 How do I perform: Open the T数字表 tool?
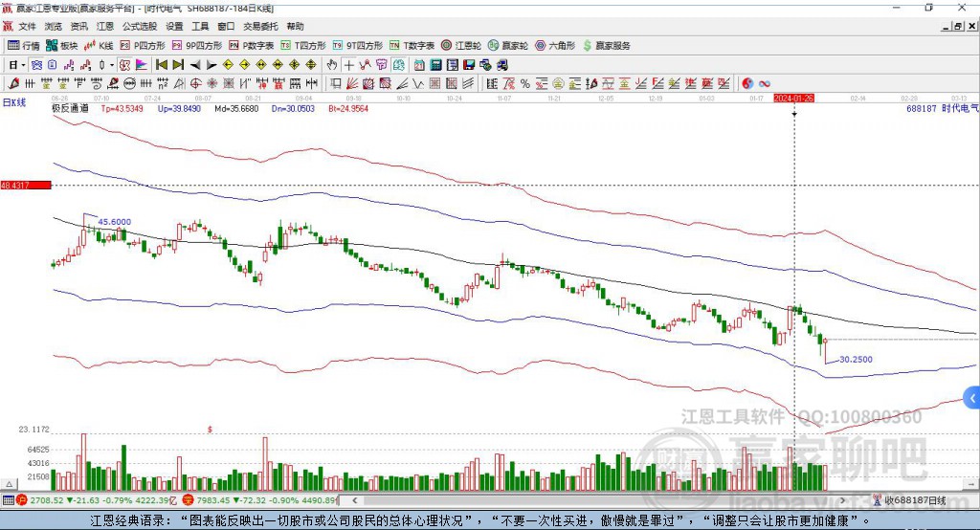pos(412,46)
